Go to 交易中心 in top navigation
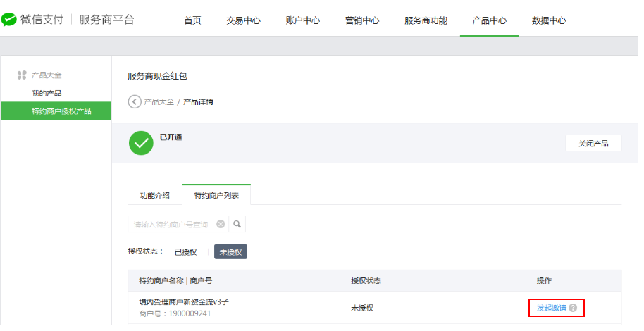Image resolution: width=644 pixels, height=331 pixels. pos(243,20)
